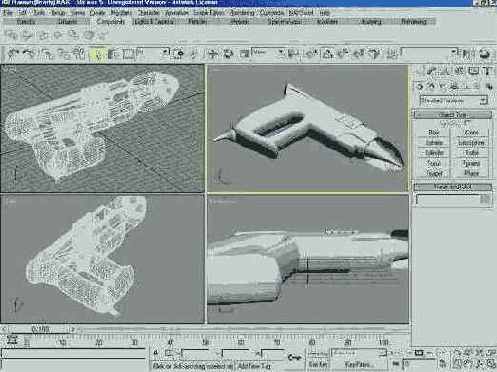The height and width of the screenshot is (372, 497).
Task: Open the Modify tab of command panel
Action: tap(432, 70)
